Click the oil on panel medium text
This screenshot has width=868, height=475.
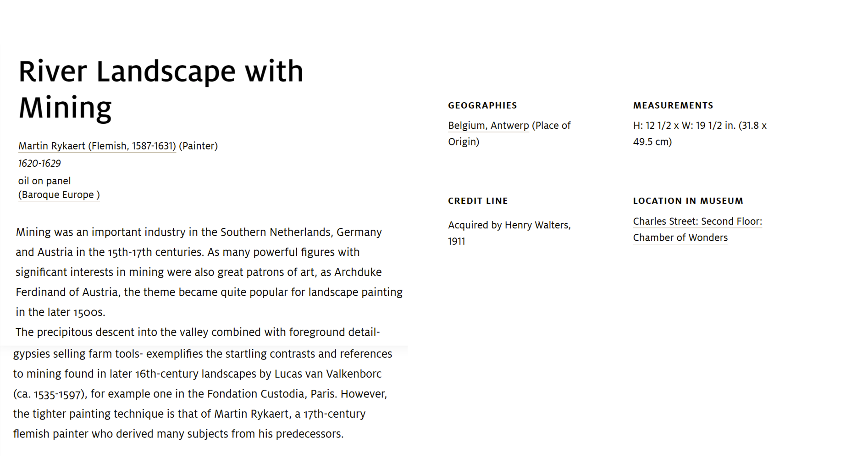[44, 181]
